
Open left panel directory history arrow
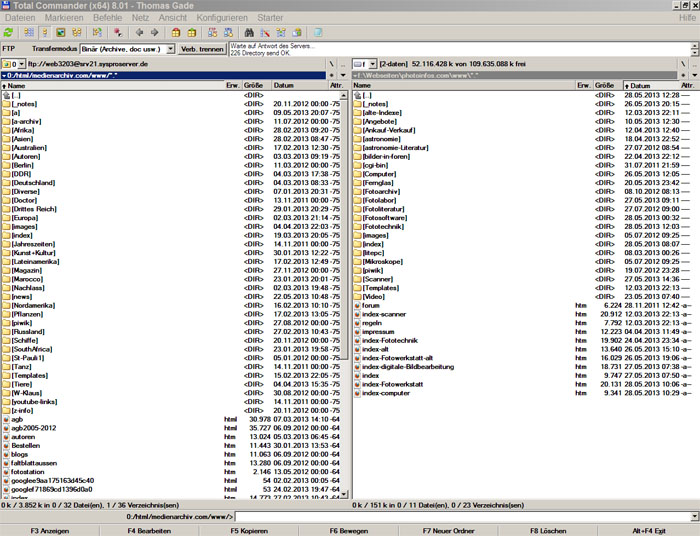tap(343, 75)
